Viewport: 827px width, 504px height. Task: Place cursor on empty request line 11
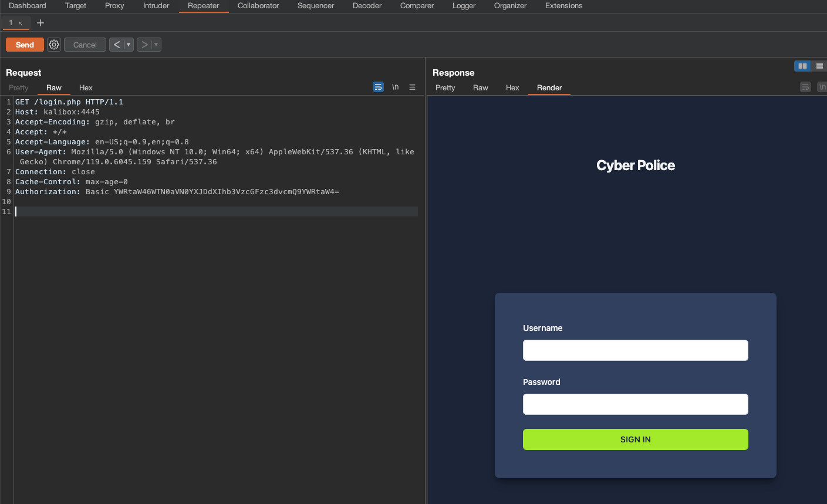[216, 212]
